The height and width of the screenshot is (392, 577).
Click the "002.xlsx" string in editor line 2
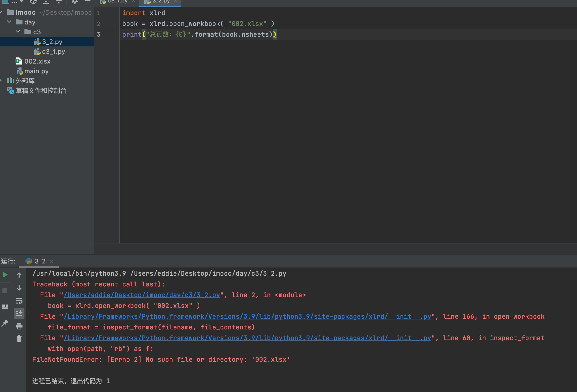coord(247,24)
